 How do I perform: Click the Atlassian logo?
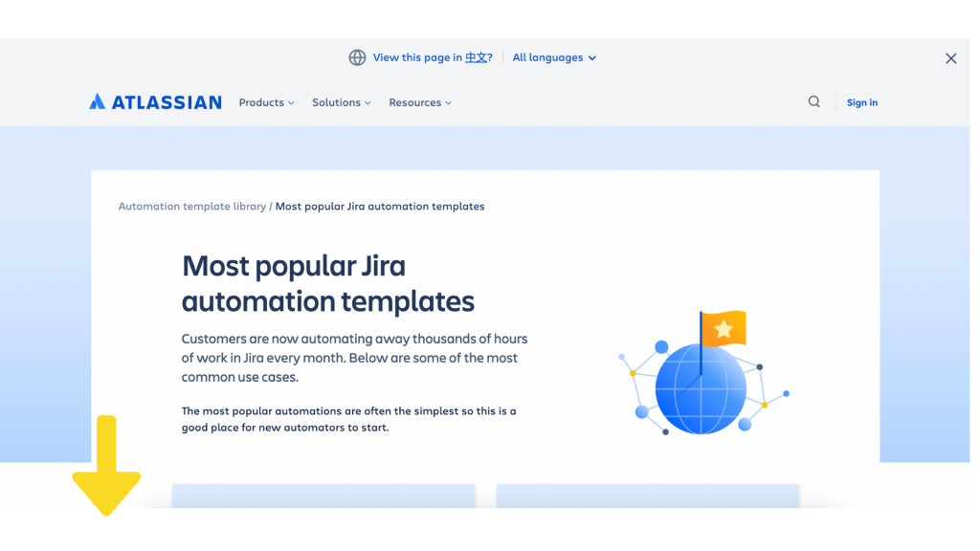[155, 101]
